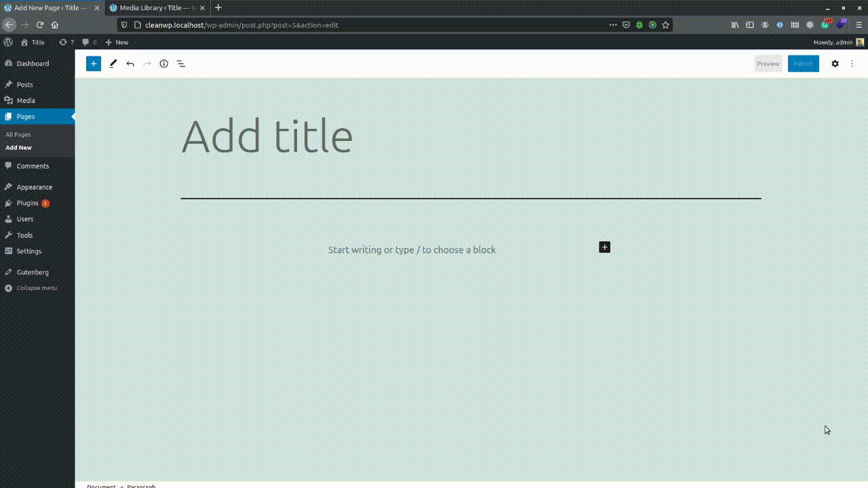Open Plugins menu with update badge
Viewport: 868px width, 488px height.
(x=37, y=203)
